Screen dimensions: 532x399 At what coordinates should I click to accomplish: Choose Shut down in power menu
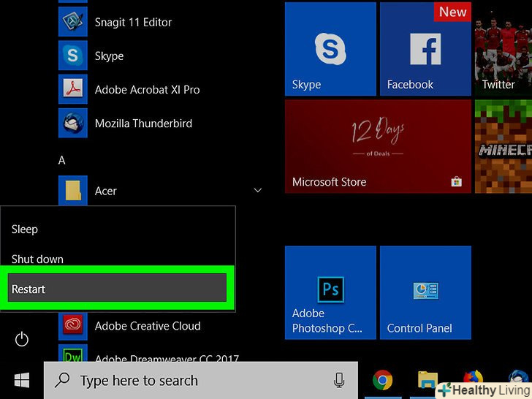click(37, 259)
